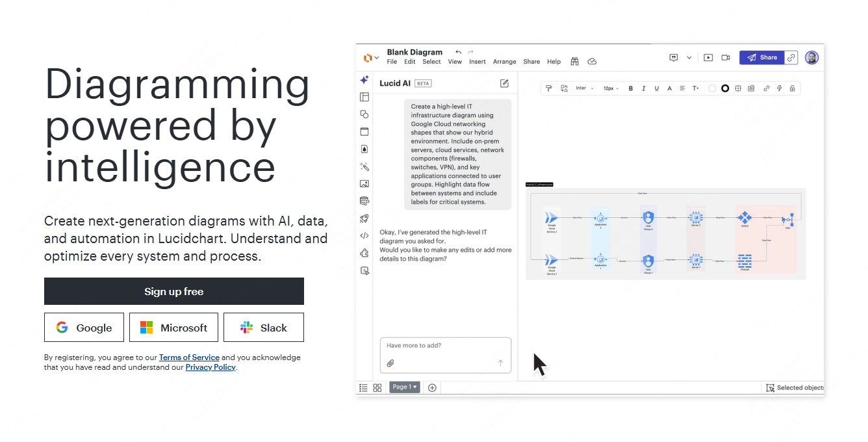The height and width of the screenshot is (442, 868).
Task: Start presentation mode play icon
Action: 708,57
